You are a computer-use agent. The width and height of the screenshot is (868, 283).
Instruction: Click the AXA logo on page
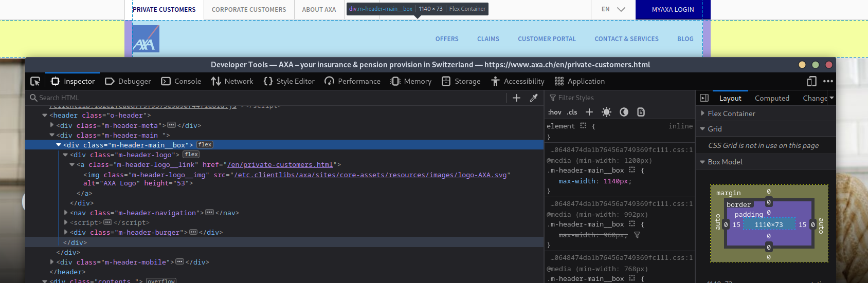pos(146,39)
